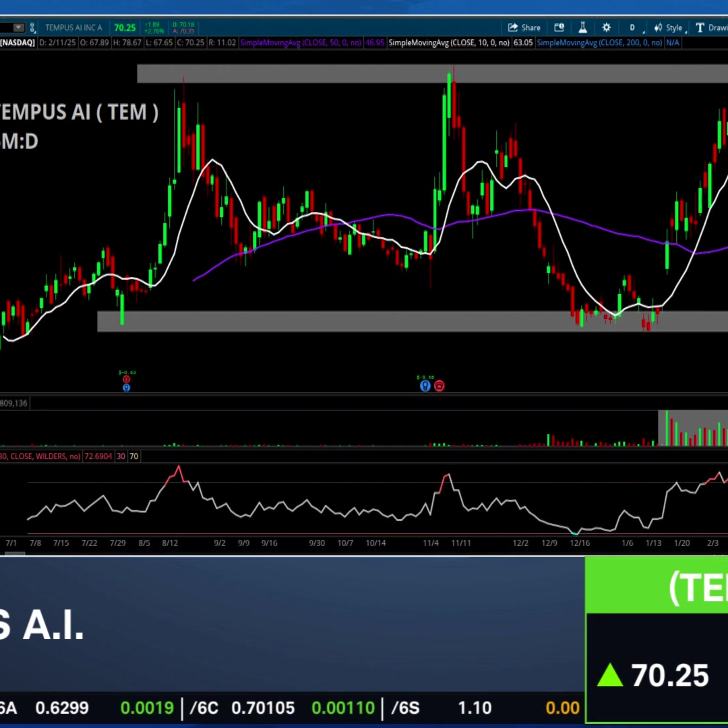Click the Share button
The height and width of the screenshot is (728, 728).
(524, 27)
